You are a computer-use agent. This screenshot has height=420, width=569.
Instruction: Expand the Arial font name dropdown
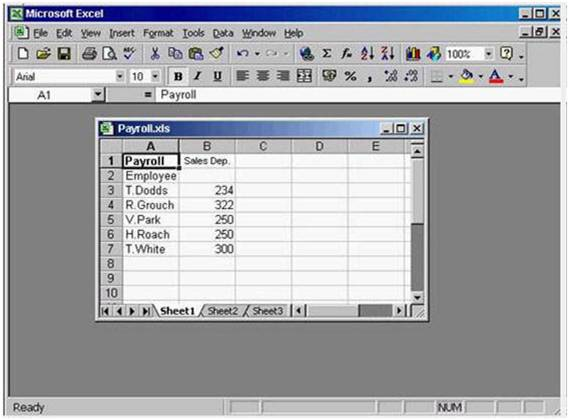119,76
